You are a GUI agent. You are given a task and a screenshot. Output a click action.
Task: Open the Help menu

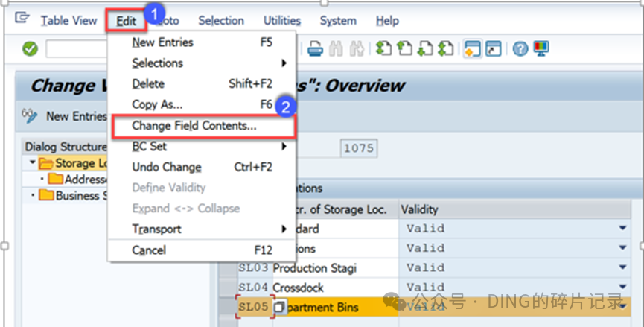pos(387,21)
